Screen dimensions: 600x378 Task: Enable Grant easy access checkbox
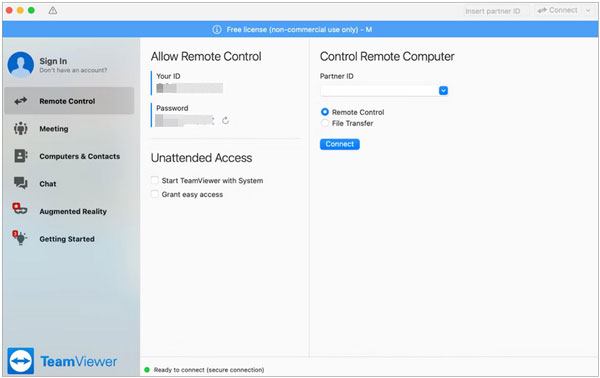[155, 194]
